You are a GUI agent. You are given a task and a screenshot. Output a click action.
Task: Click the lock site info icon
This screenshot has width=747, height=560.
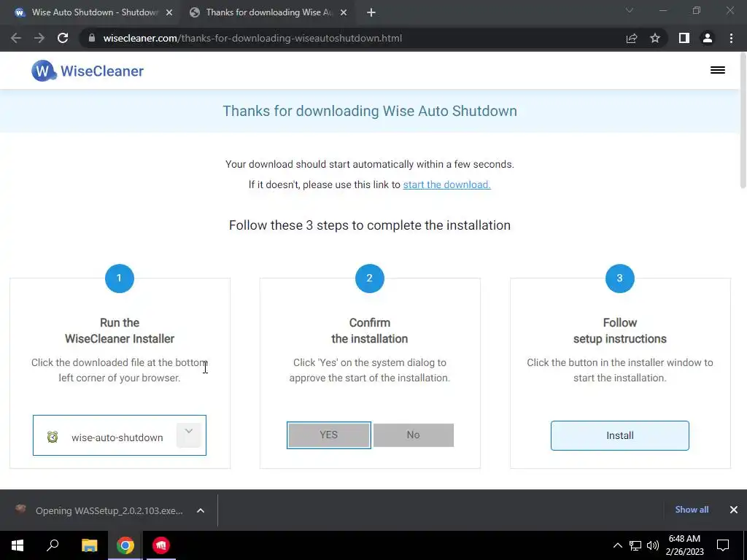pyautogui.click(x=92, y=38)
